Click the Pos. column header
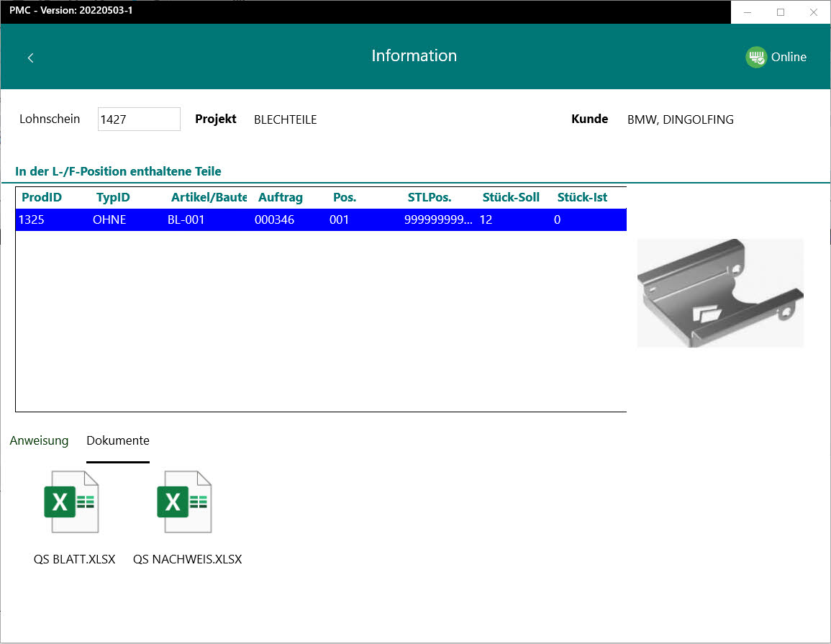The width and height of the screenshot is (831, 644). point(345,197)
